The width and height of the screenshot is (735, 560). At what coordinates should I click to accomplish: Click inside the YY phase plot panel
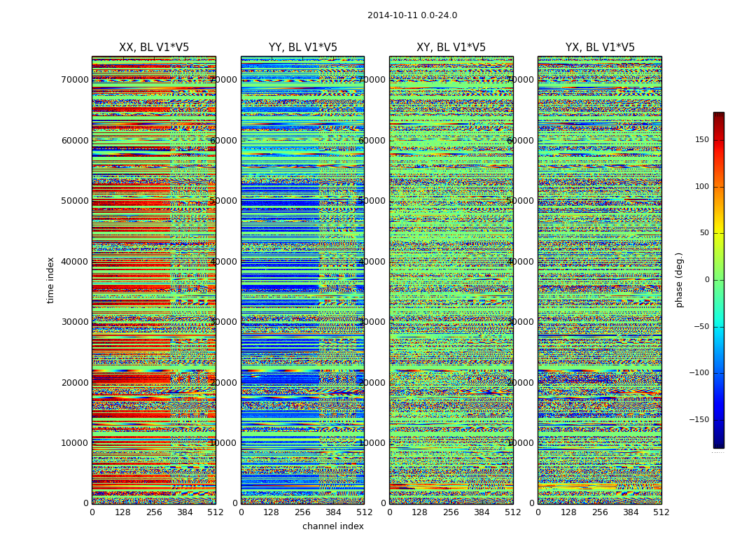point(302,280)
